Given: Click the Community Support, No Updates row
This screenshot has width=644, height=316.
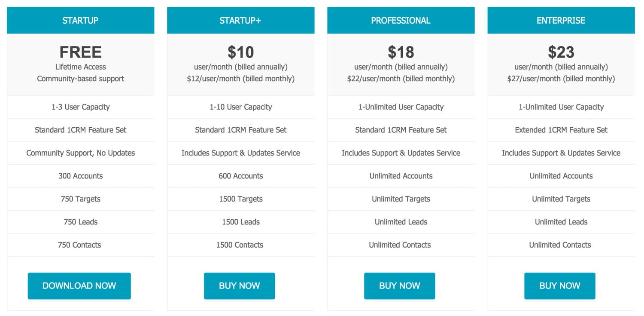Looking at the screenshot, I should tap(81, 153).
